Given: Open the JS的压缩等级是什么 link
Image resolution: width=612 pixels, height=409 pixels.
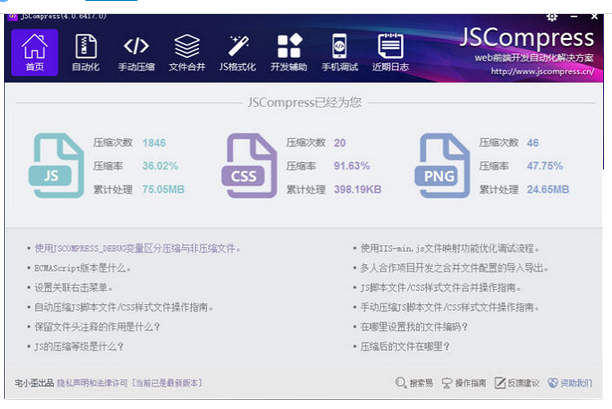Looking at the screenshot, I should tap(79, 346).
